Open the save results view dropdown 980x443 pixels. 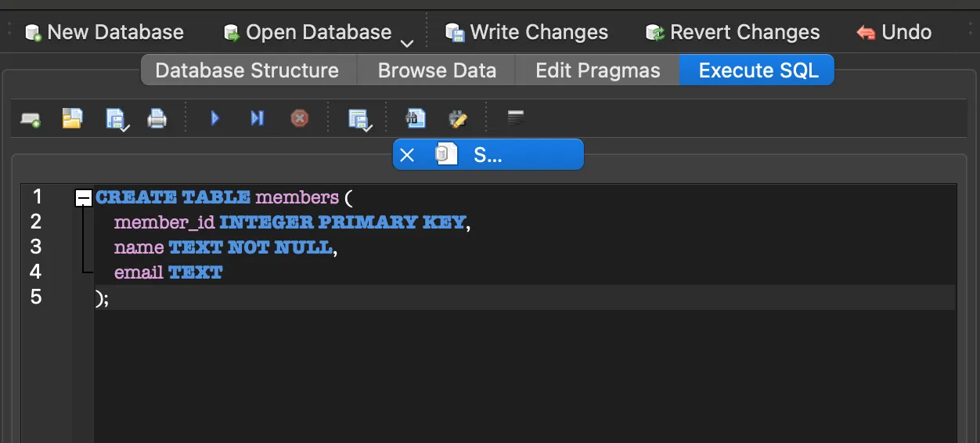pos(358,119)
